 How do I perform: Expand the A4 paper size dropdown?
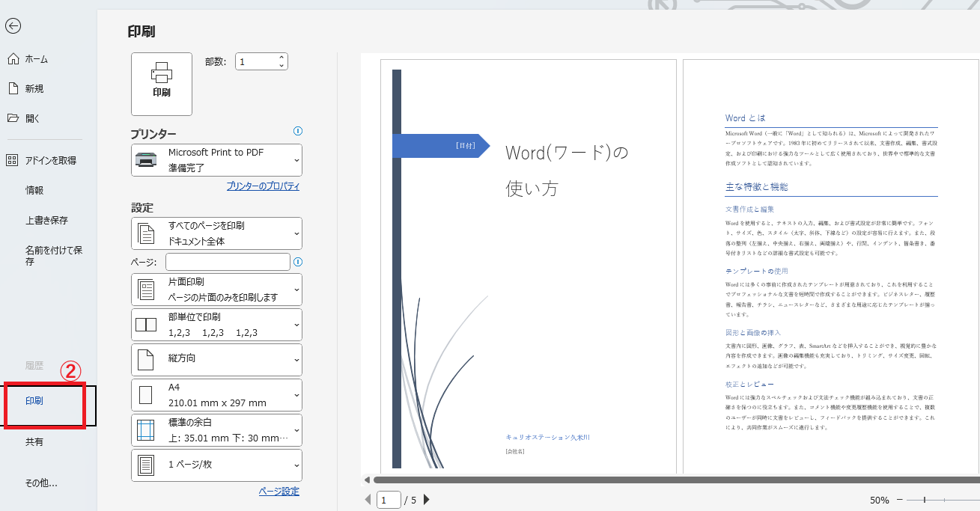pos(216,395)
